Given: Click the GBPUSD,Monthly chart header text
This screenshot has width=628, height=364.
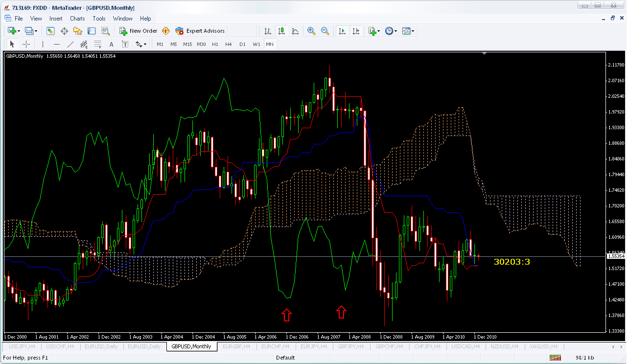Looking at the screenshot, I should click(x=24, y=56).
